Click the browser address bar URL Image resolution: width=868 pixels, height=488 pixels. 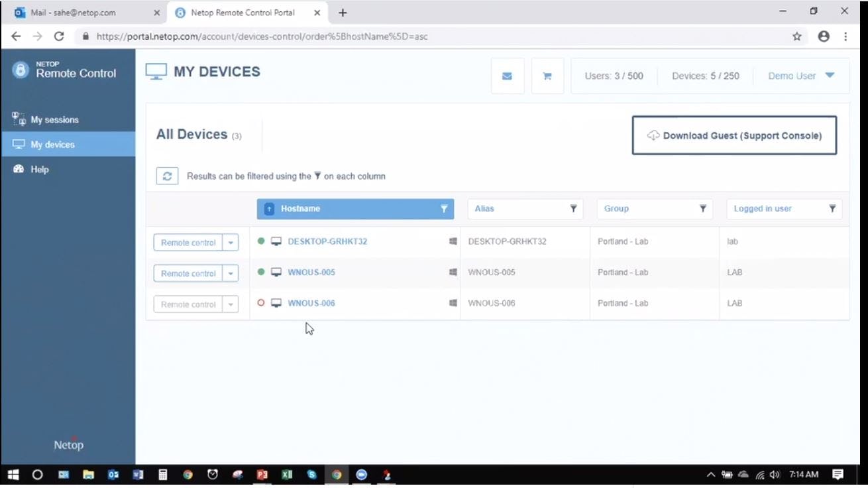[x=262, y=36]
